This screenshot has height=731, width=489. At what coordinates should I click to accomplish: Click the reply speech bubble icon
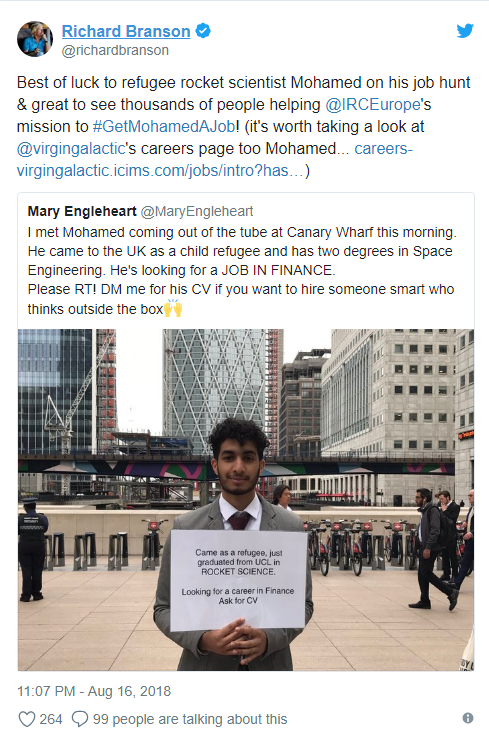pos(80,719)
